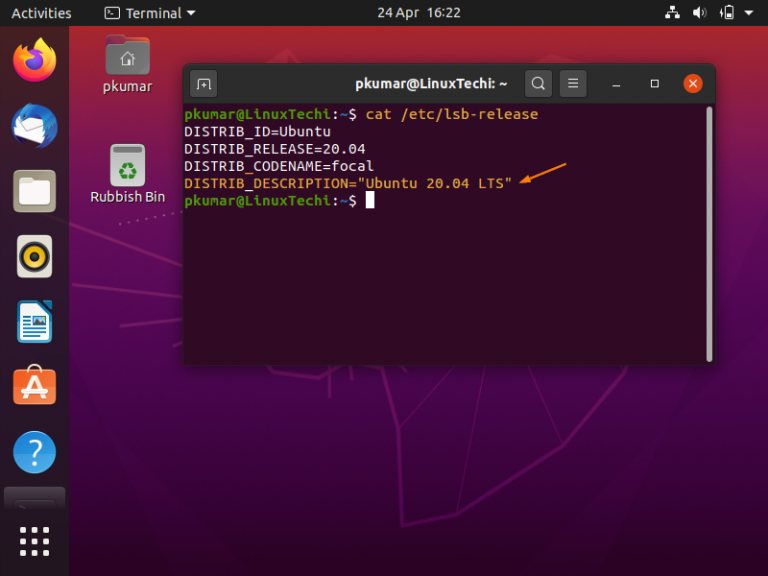Show the applications grid

(34, 541)
